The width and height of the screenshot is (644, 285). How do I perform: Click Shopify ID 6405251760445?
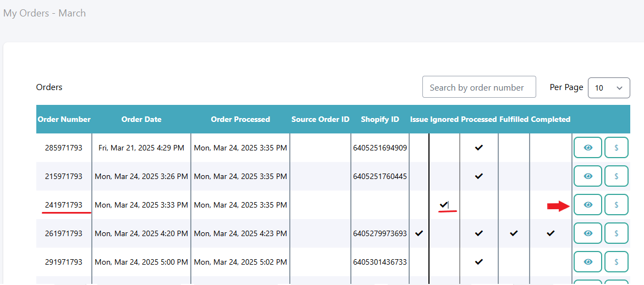[380, 176]
